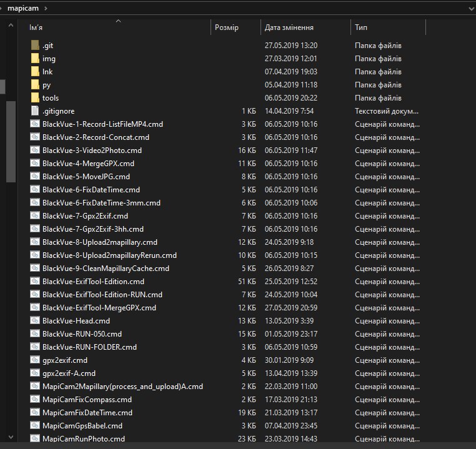Select the BlackVue-ExifTool-MergeGPX.cmd file icon
This screenshot has height=449, width=476.
(x=35, y=307)
